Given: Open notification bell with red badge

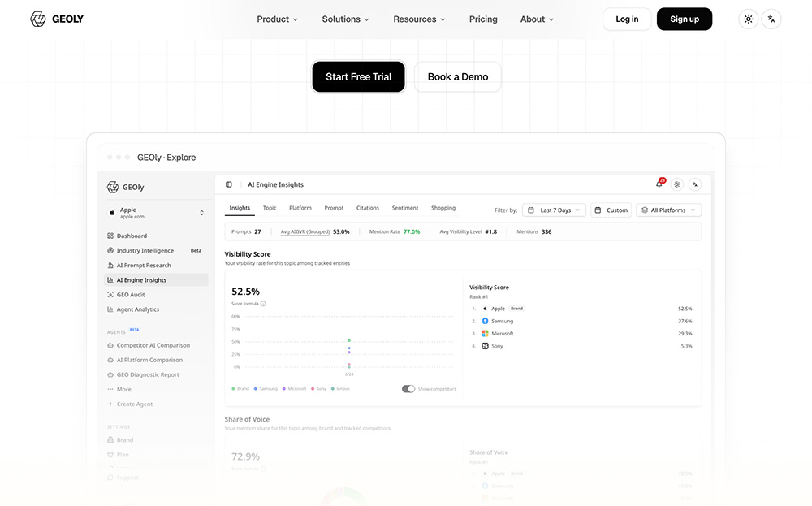Looking at the screenshot, I should click(659, 184).
